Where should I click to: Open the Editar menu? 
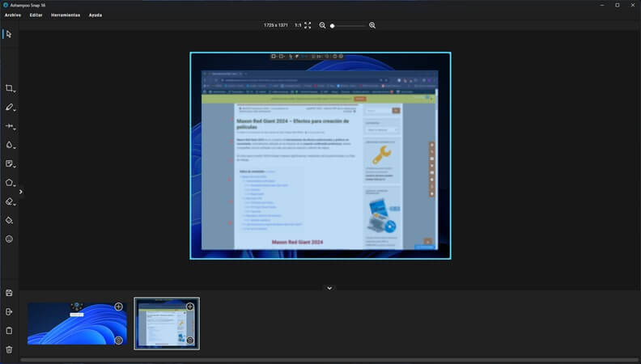36,15
